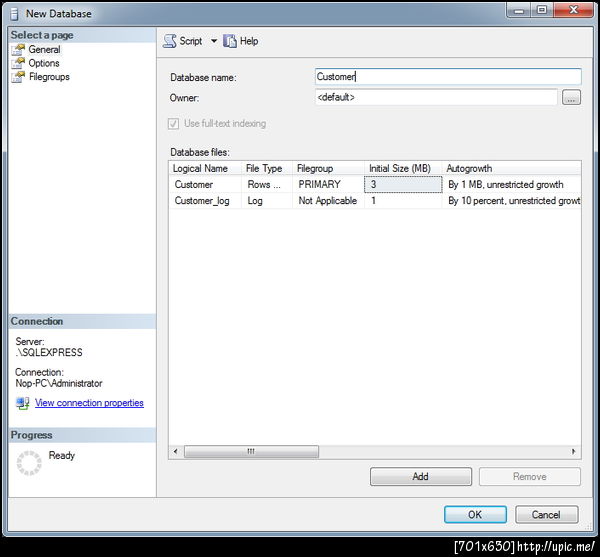Image resolution: width=600 pixels, height=557 pixels.
Task: Click the Help toolbar label
Action: coord(249,41)
